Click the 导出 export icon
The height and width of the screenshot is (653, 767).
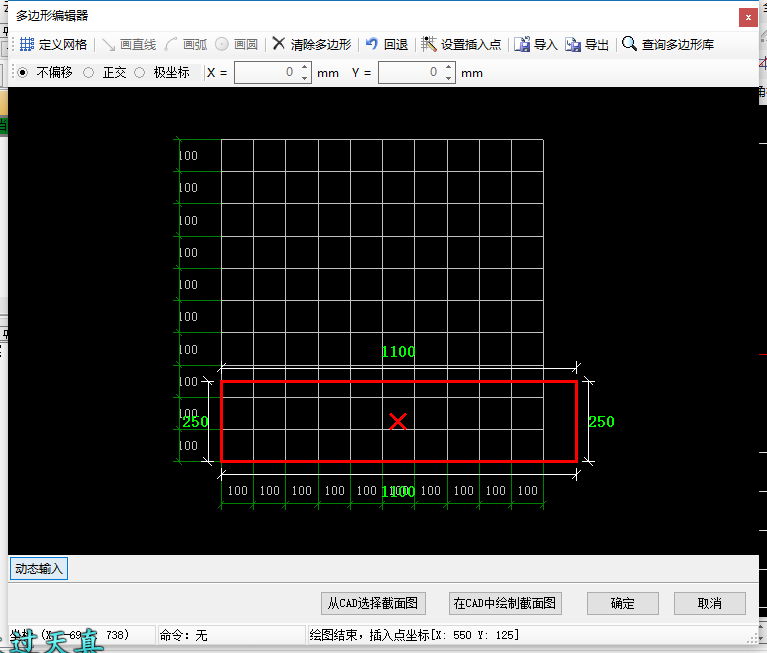point(573,45)
